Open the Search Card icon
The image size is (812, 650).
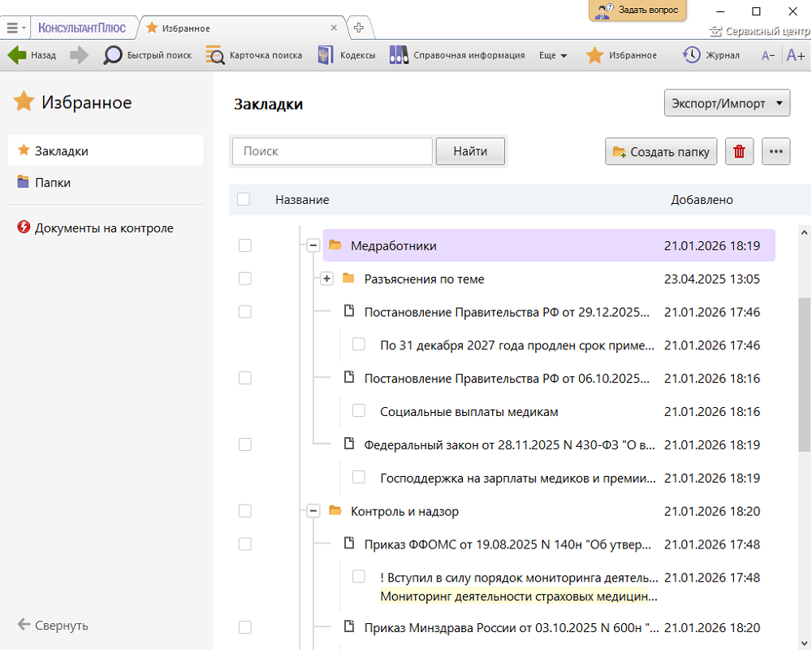tap(215, 55)
